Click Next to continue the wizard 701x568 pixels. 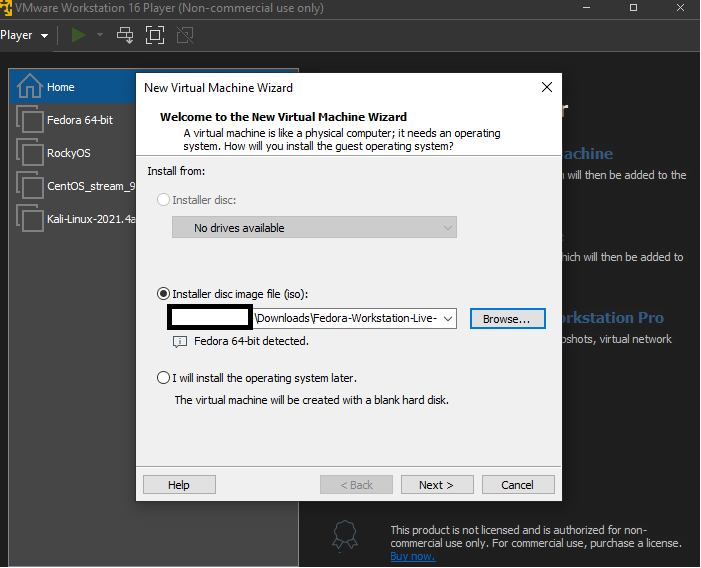(x=437, y=485)
